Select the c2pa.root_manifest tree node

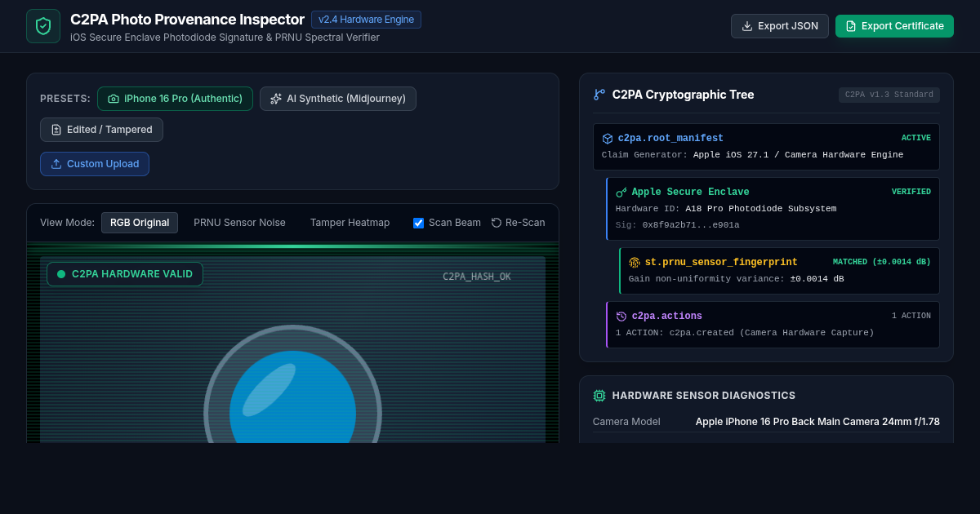click(766, 147)
